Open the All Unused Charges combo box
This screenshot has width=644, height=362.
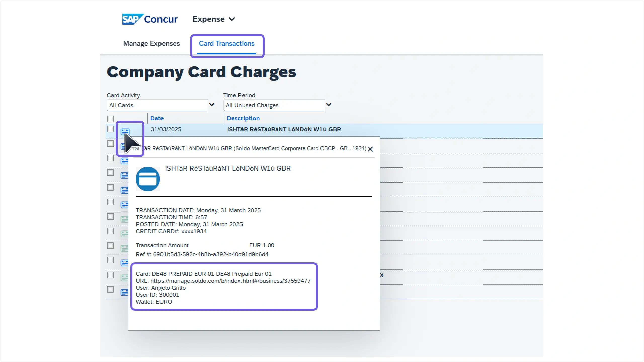[274, 105]
